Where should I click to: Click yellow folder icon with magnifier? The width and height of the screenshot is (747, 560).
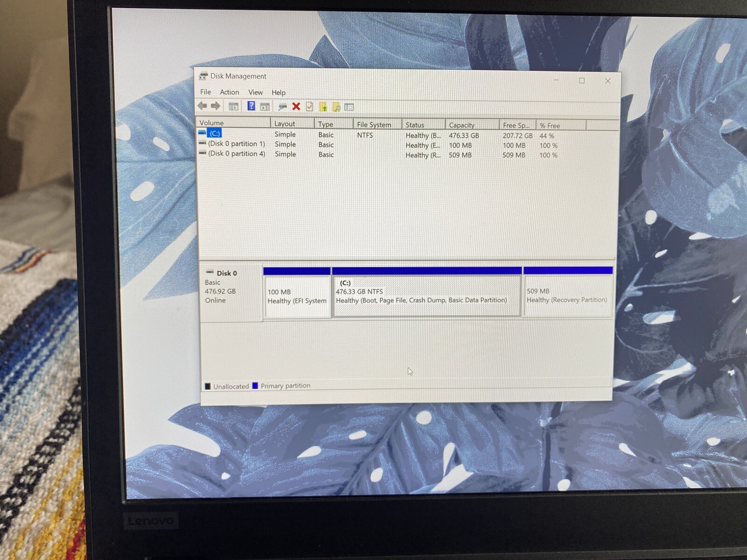click(x=336, y=107)
